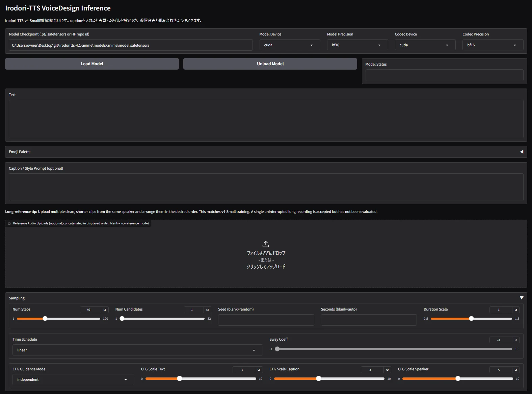Click the upload arrow icon in the drop zone
The height and width of the screenshot is (394, 532).
click(x=266, y=244)
